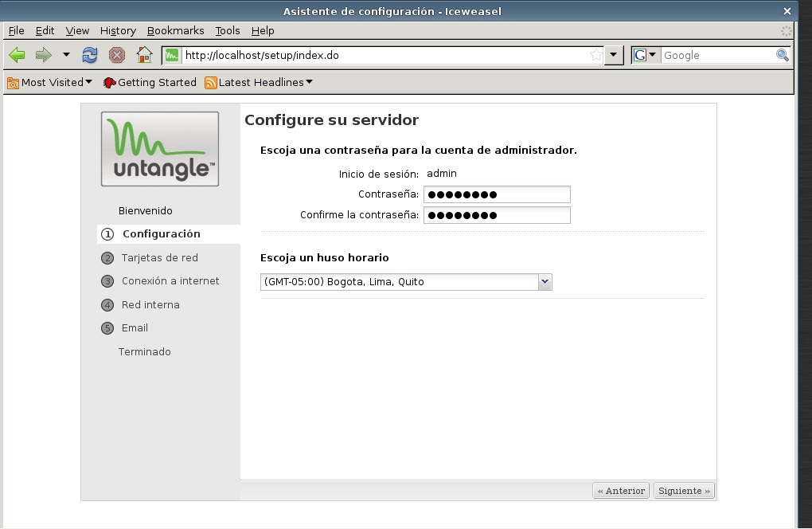Select step 5 Email
This screenshot has height=529, width=812.
tap(135, 327)
